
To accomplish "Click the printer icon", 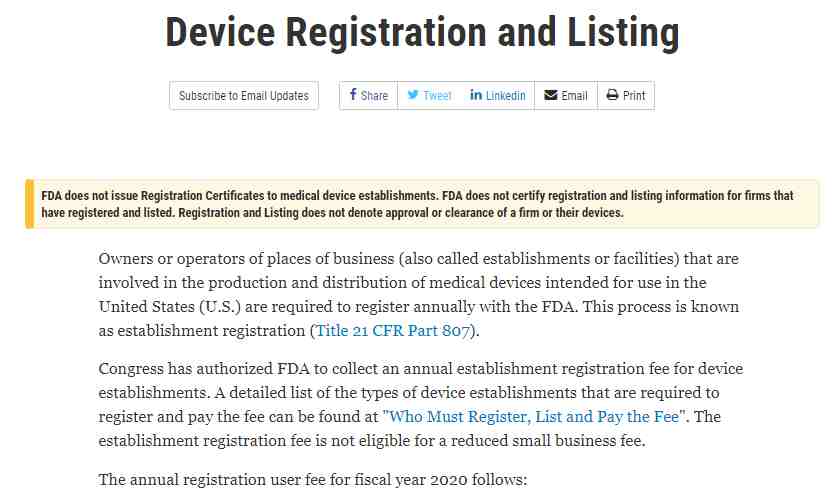I will point(612,95).
